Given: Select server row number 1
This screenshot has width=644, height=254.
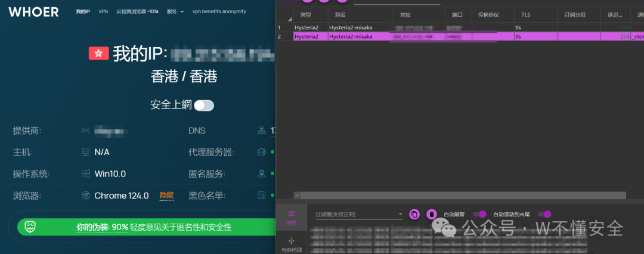Looking at the screenshot, I should tap(460, 27).
